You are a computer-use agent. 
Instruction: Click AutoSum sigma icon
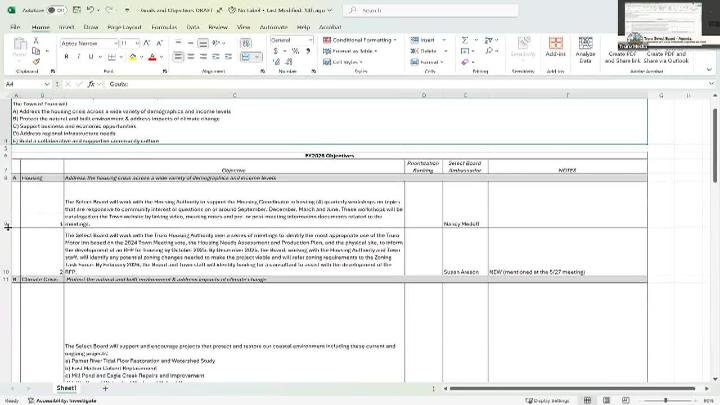coord(465,40)
